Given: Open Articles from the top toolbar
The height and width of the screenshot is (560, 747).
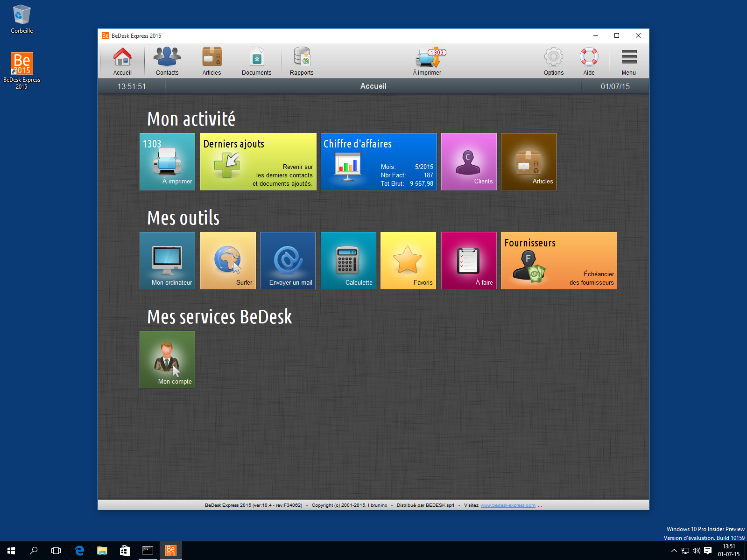Looking at the screenshot, I should click(x=212, y=61).
